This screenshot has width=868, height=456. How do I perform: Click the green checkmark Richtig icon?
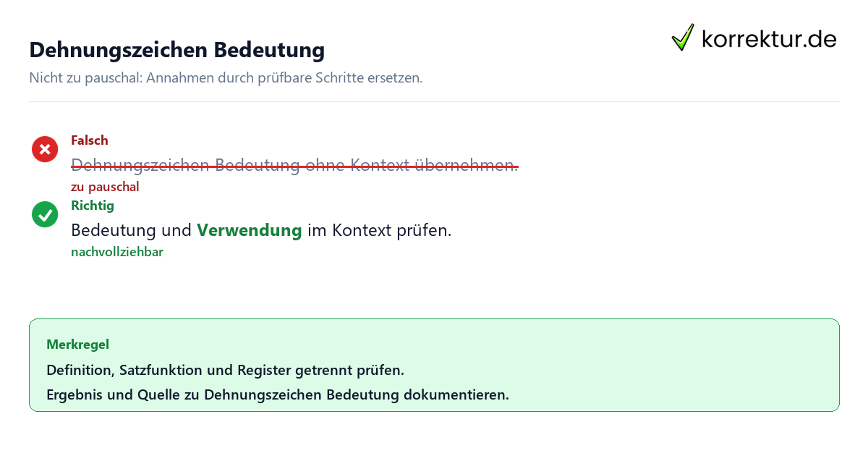click(45, 214)
